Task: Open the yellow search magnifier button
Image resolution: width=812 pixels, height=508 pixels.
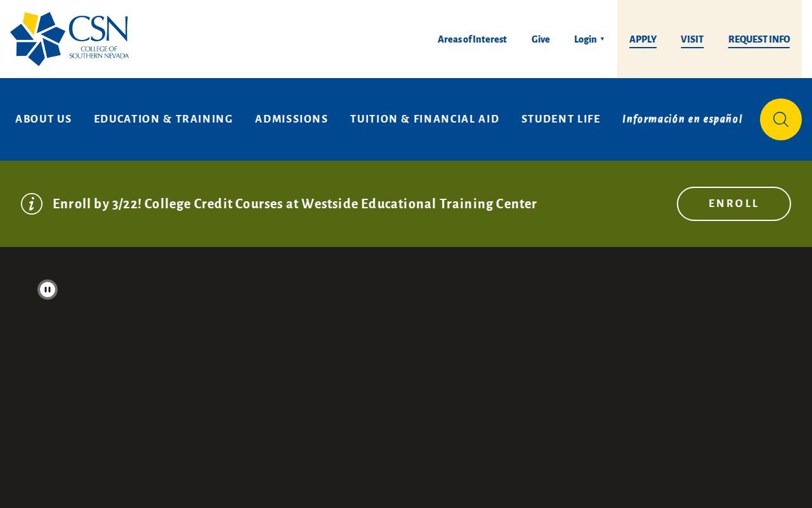Action: [x=780, y=119]
